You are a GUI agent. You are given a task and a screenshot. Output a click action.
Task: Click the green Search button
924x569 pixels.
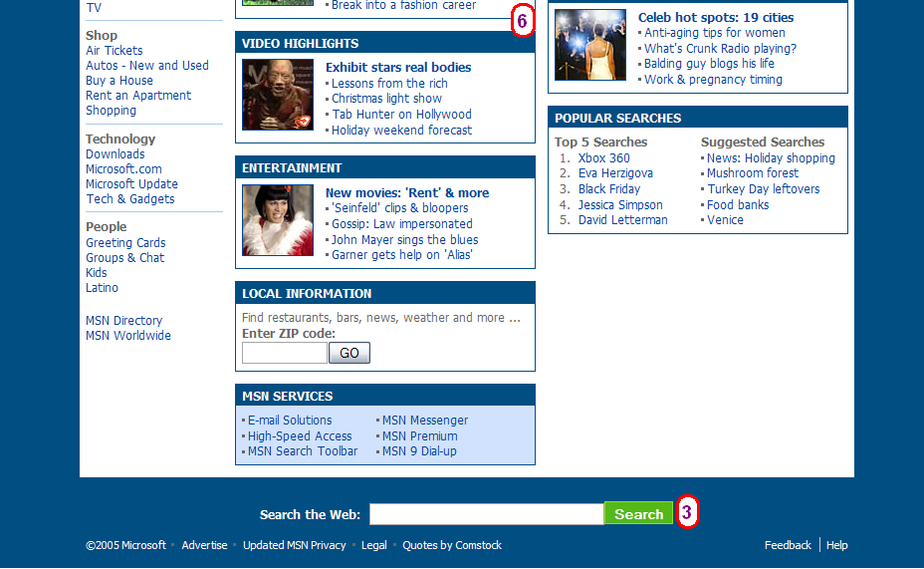tap(639, 514)
